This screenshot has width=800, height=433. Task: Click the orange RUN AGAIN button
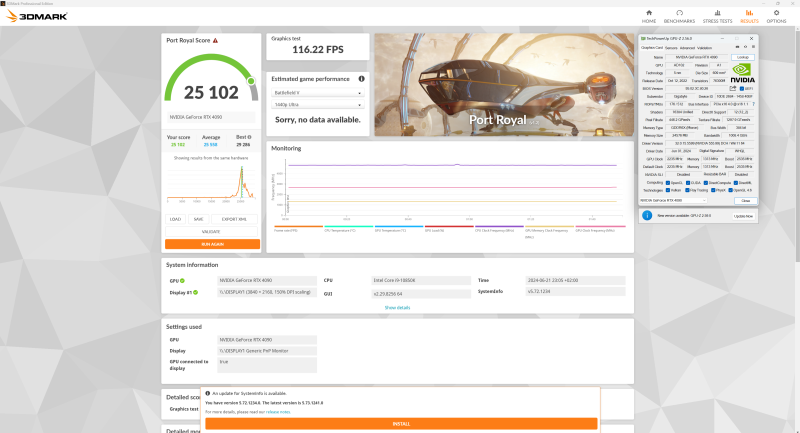pyautogui.click(x=212, y=244)
